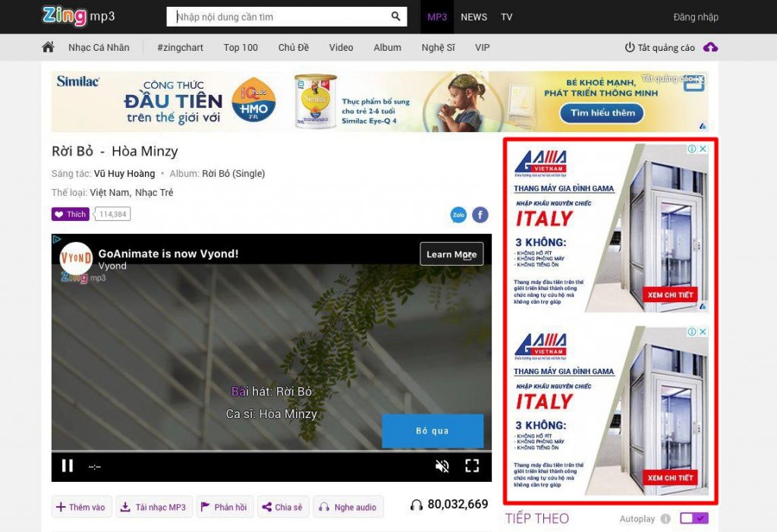
Task: Open album Rời Bỏ (Single) link
Action: [234, 174]
